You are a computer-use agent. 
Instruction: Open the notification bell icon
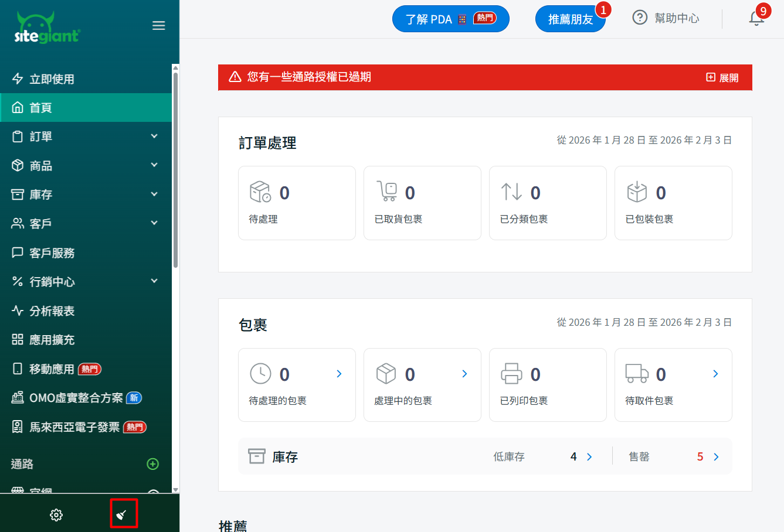pos(756,19)
